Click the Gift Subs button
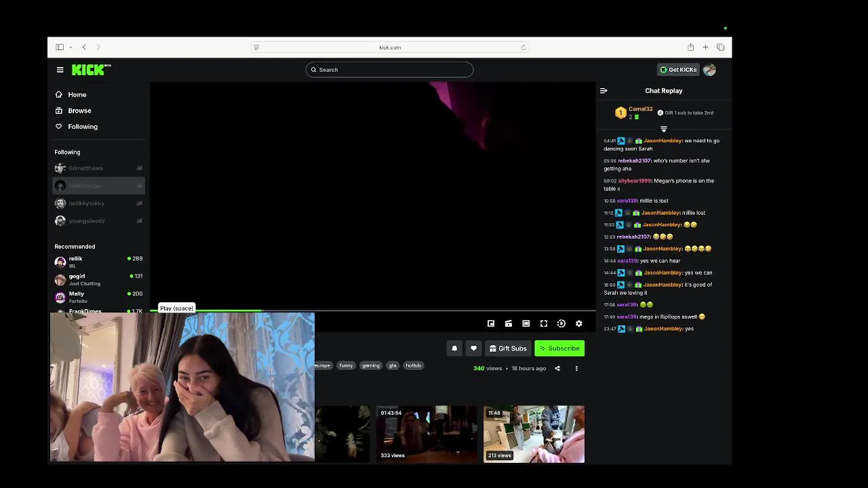The width and height of the screenshot is (868, 488). tap(508, 348)
